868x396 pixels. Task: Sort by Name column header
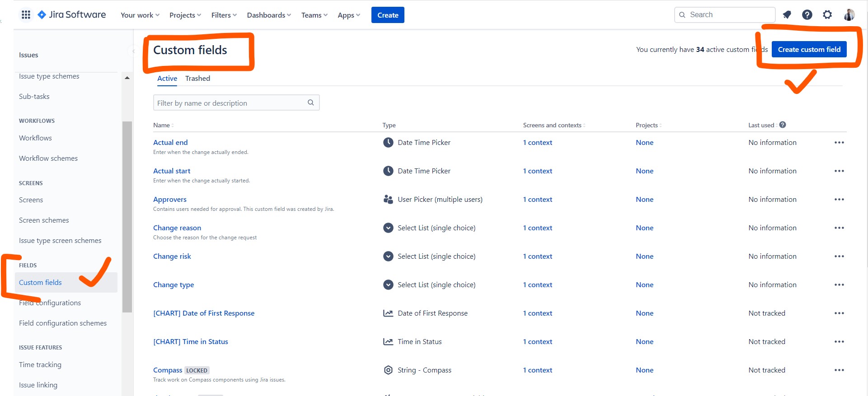pos(162,126)
